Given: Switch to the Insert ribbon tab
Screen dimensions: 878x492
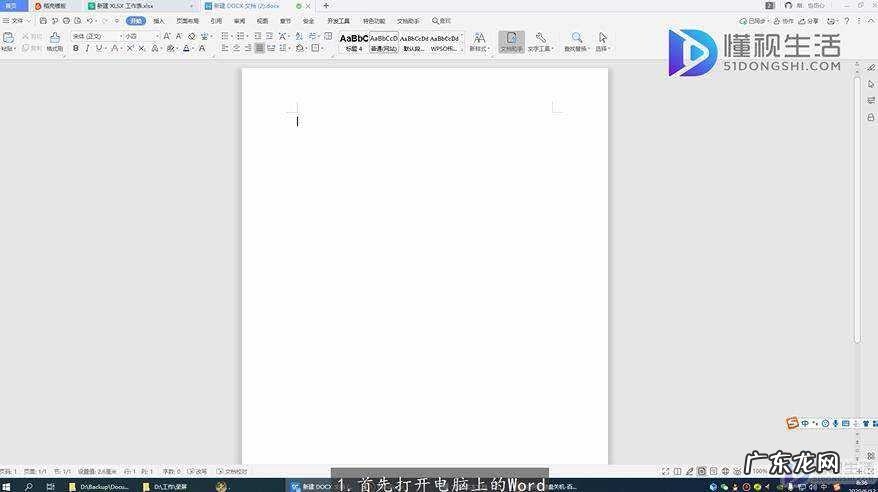Looking at the screenshot, I should (159, 21).
